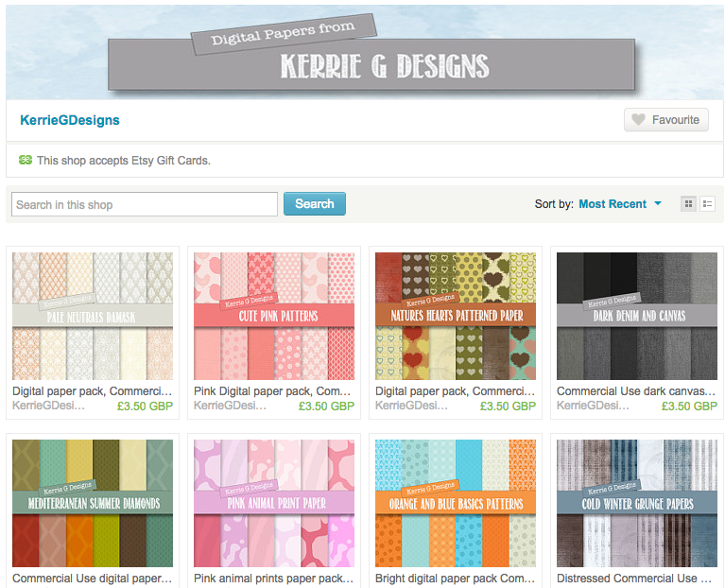Click 'Bright digital paper pack Com...' title
Screen dimensions: 725x588
[x=455, y=579]
